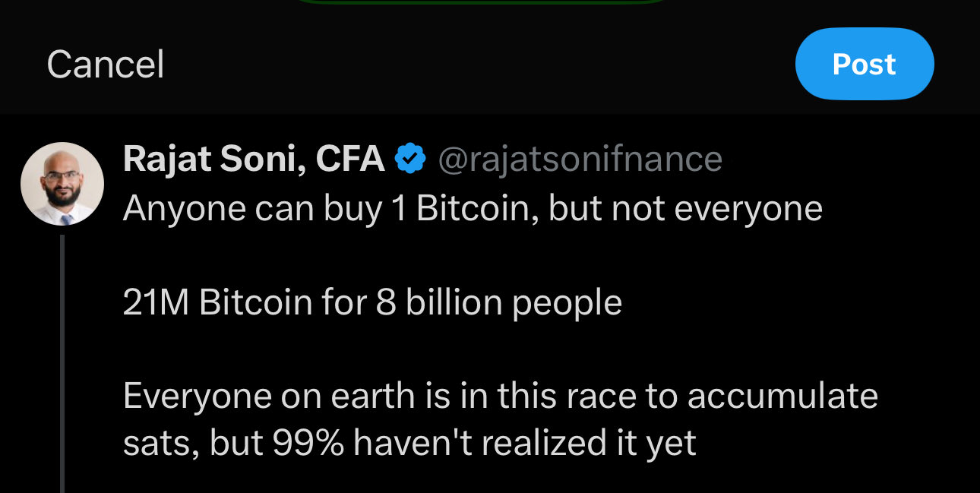Click the word "accumulate" in the tweet

point(782,397)
